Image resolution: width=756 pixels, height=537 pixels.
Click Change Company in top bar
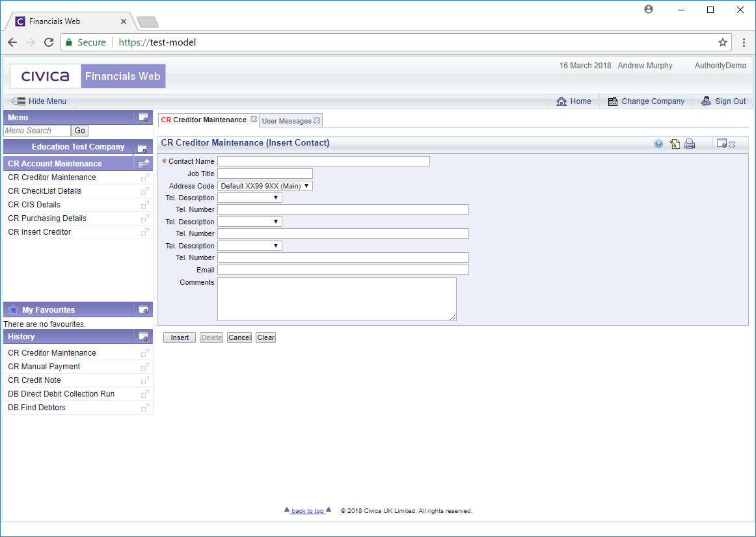[646, 101]
